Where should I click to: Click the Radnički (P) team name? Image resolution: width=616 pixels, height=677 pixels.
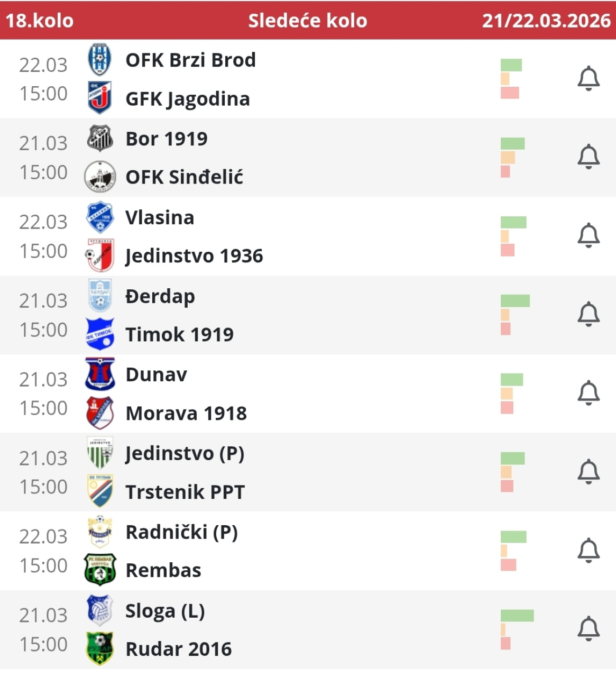181,532
